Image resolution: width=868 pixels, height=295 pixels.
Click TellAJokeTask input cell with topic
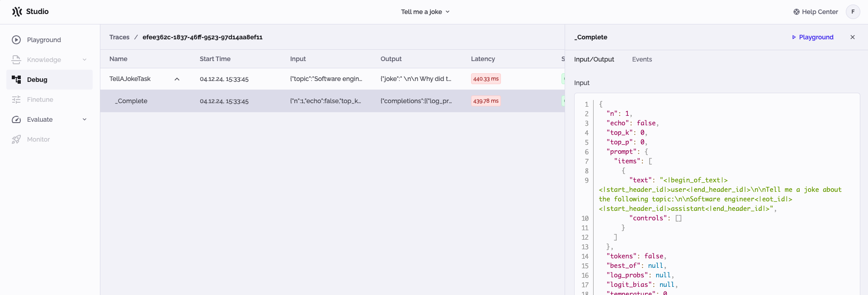(326, 79)
